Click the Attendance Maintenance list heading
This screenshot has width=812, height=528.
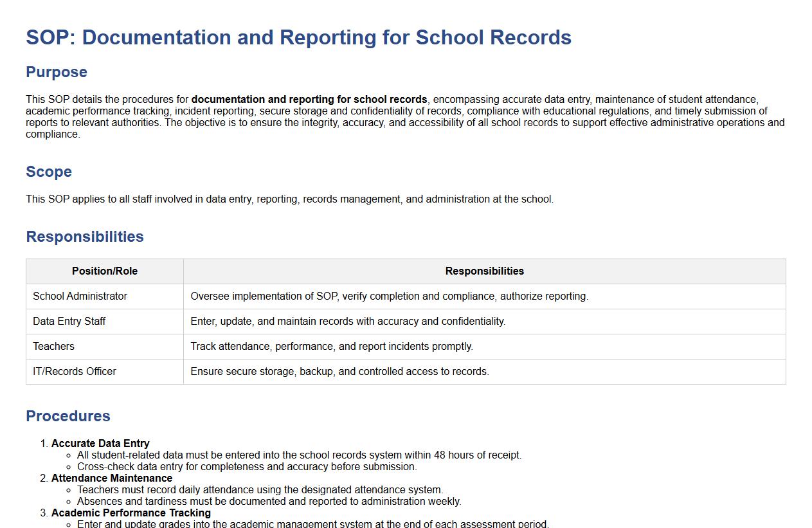[112, 478]
